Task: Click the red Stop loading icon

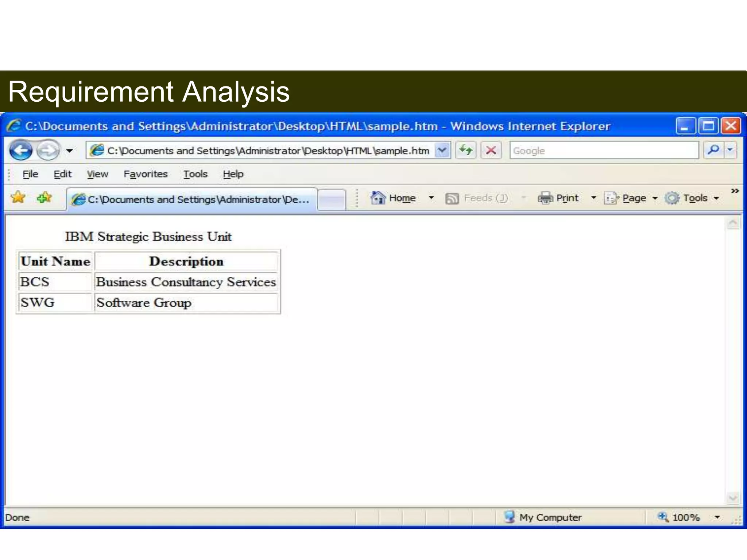Action: pos(491,150)
